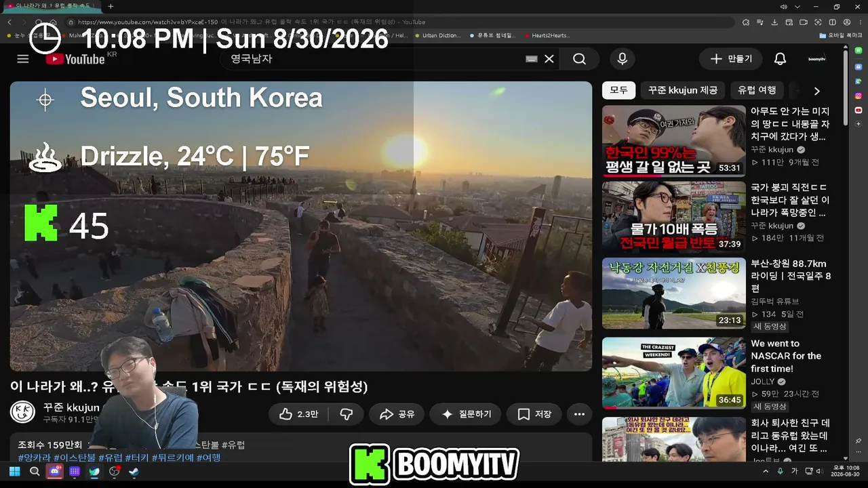This screenshot has height=488, width=868.
Task: Open the three-dot more actions menu
Action: pyautogui.click(x=579, y=414)
